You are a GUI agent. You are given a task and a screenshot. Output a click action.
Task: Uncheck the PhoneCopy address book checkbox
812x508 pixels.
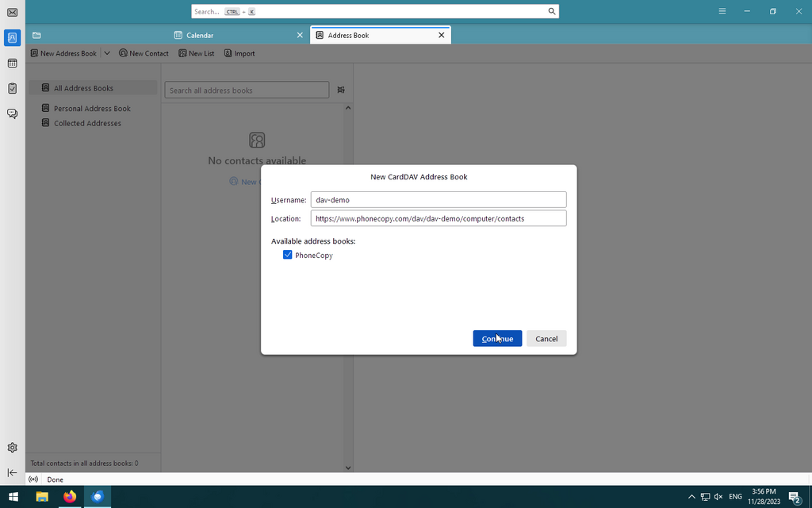tap(288, 255)
